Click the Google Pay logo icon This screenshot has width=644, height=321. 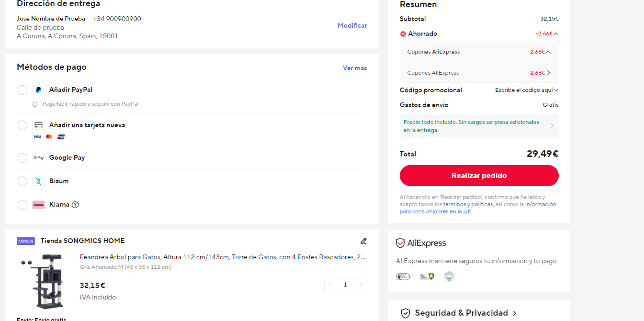click(38, 158)
